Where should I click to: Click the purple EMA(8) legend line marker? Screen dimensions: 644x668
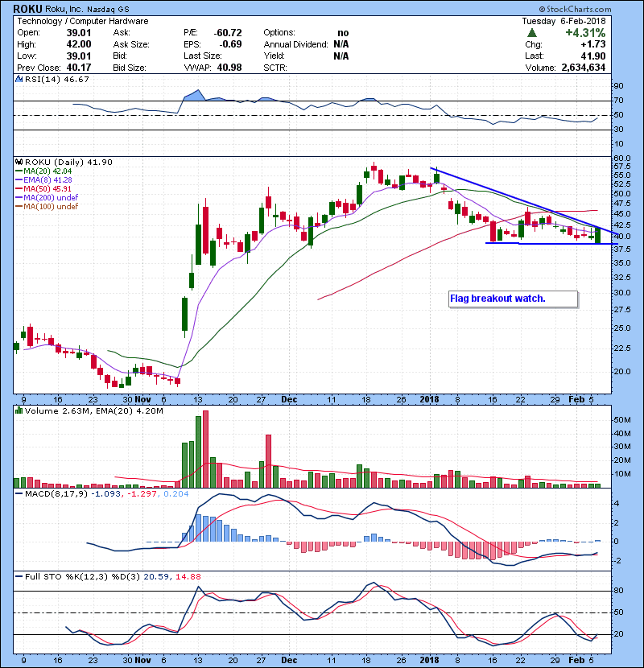19,180
